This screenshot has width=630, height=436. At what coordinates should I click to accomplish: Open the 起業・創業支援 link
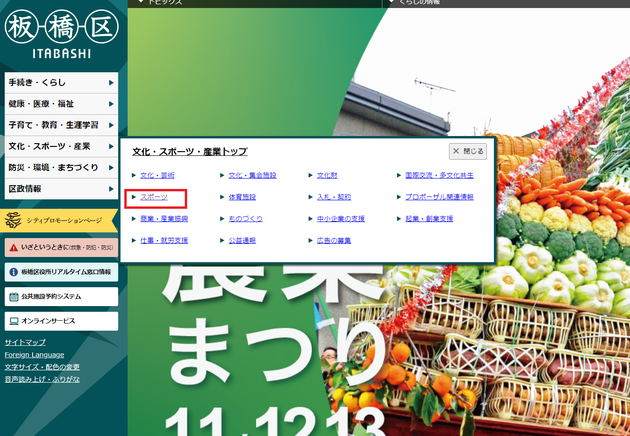pyautogui.click(x=429, y=219)
